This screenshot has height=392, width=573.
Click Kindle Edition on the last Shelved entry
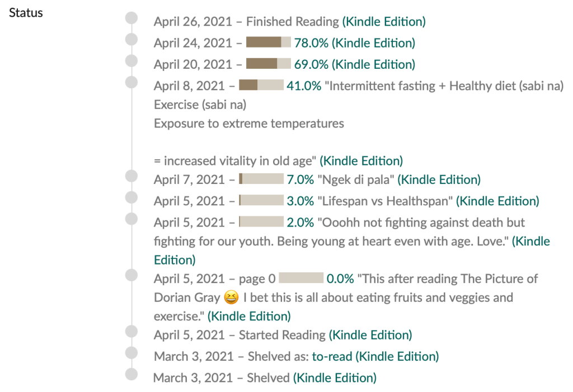click(335, 378)
